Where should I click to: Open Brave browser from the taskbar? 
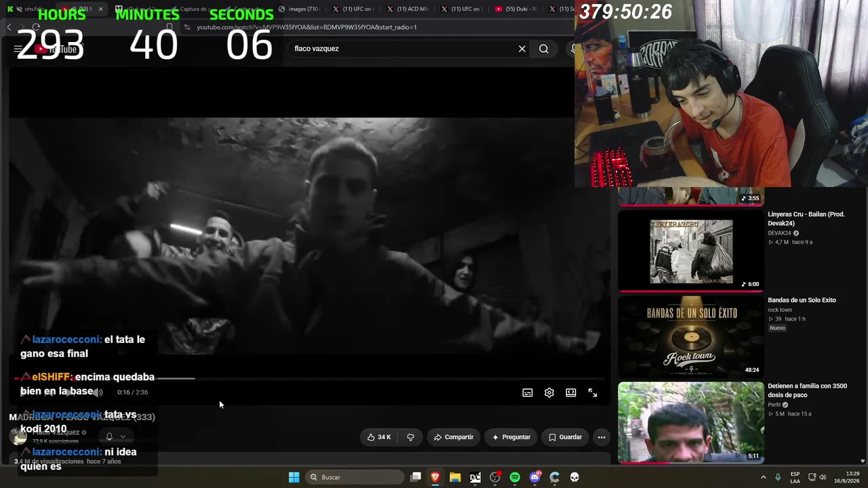(x=435, y=477)
